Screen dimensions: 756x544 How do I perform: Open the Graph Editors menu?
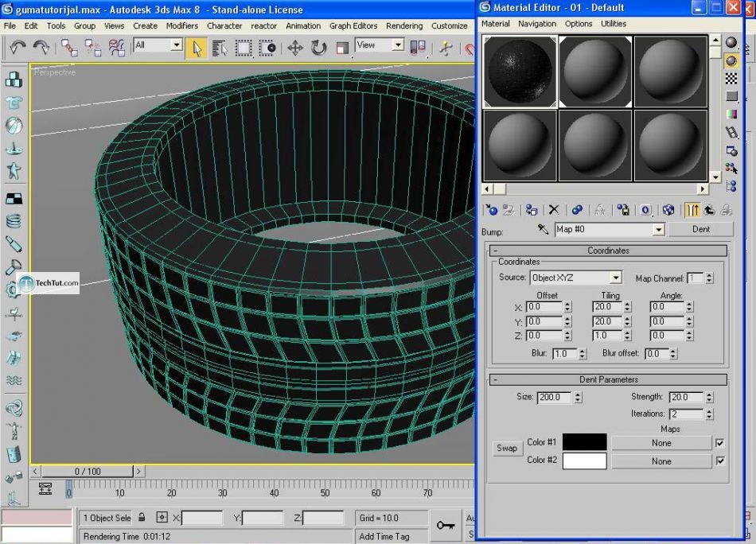click(353, 25)
